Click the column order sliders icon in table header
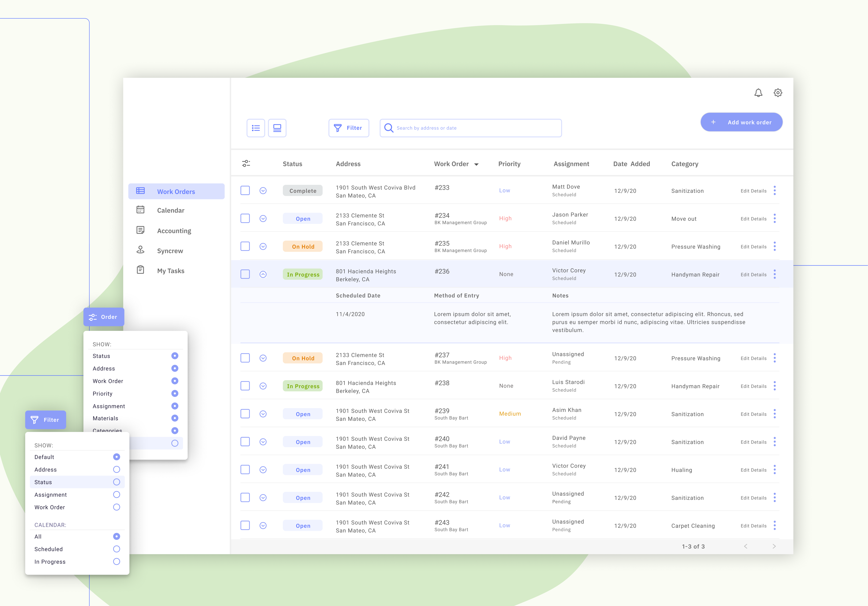This screenshot has width=868, height=606. [246, 164]
